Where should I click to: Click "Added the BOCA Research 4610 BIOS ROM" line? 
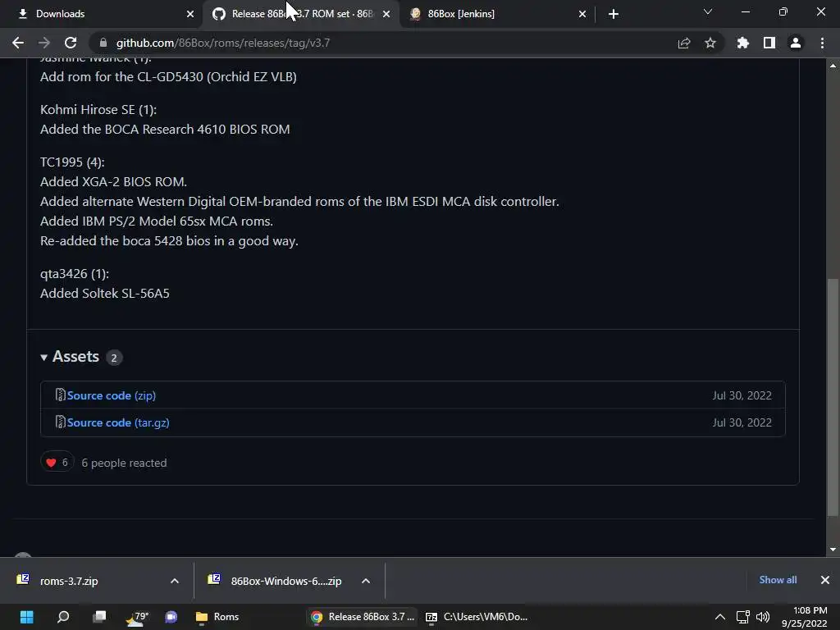[x=165, y=130]
